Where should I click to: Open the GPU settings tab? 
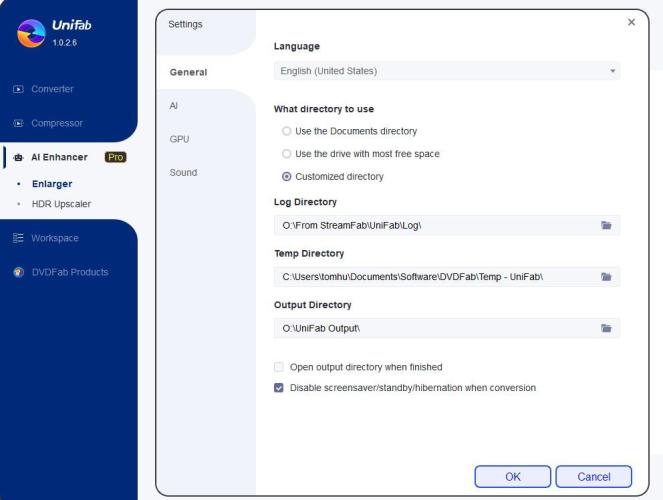179,139
